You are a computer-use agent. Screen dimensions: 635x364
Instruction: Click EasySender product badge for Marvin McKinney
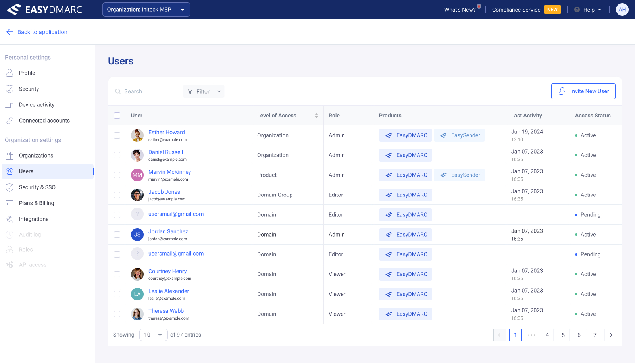click(x=459, y=175)
